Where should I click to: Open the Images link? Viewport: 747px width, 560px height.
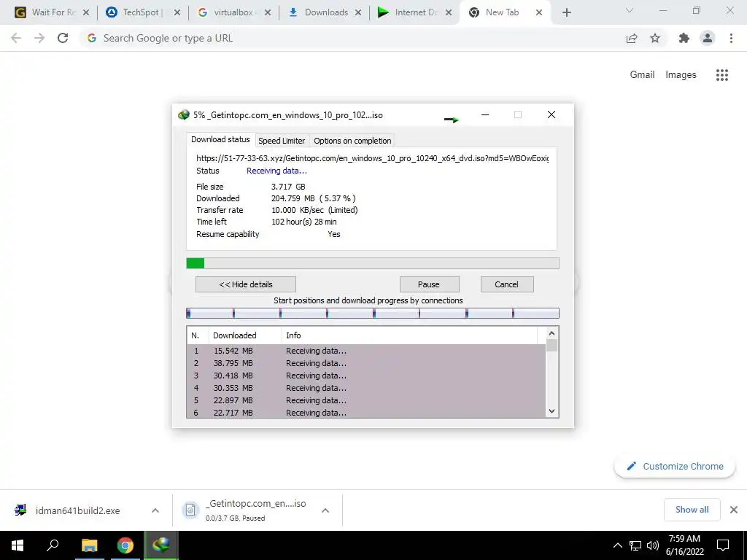681,75
